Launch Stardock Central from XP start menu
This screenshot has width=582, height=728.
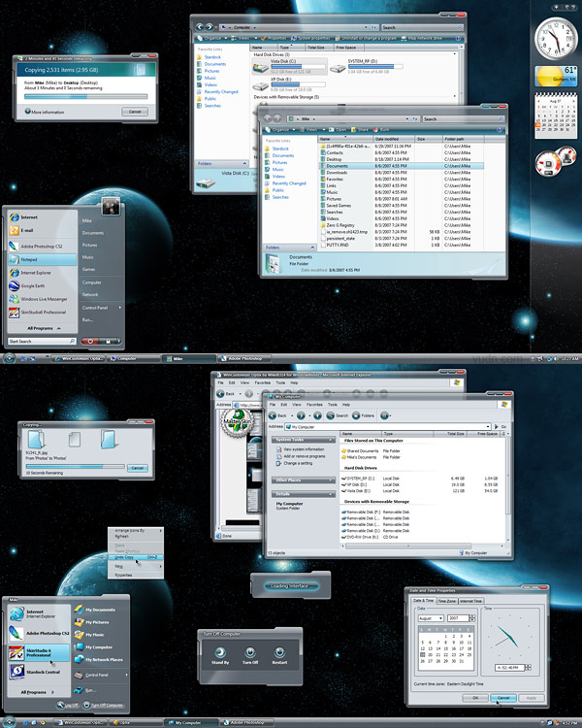[39, 672]
